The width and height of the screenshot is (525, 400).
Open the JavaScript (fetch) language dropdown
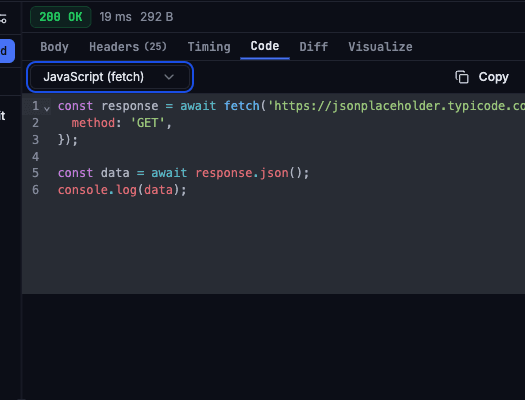pyautogui.click(x=110, y=77)
